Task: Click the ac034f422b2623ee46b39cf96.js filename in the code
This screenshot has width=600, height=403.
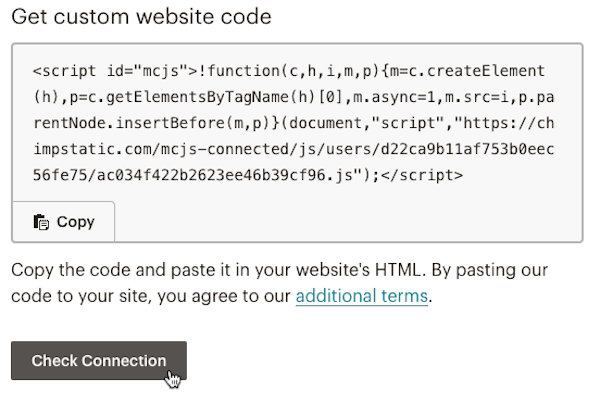Action: (x=224, y=175)
